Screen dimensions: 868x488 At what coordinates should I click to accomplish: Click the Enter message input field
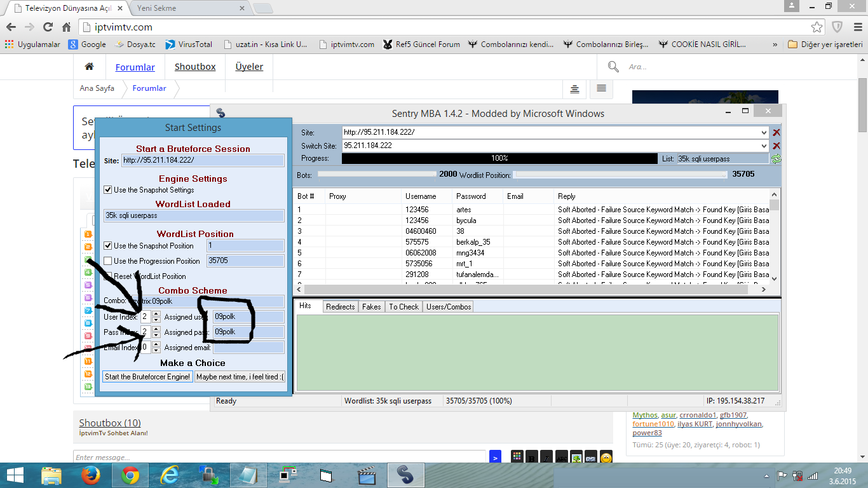click(280, 457)
